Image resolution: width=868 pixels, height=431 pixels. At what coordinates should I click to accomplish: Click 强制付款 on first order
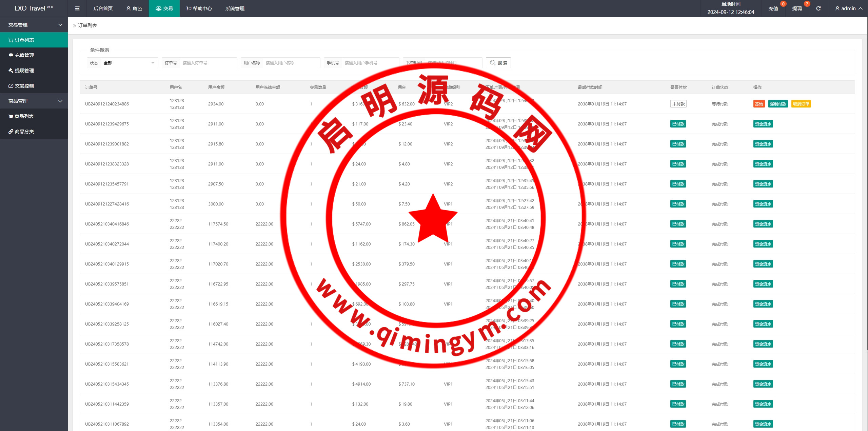click(x=778, y=104)
